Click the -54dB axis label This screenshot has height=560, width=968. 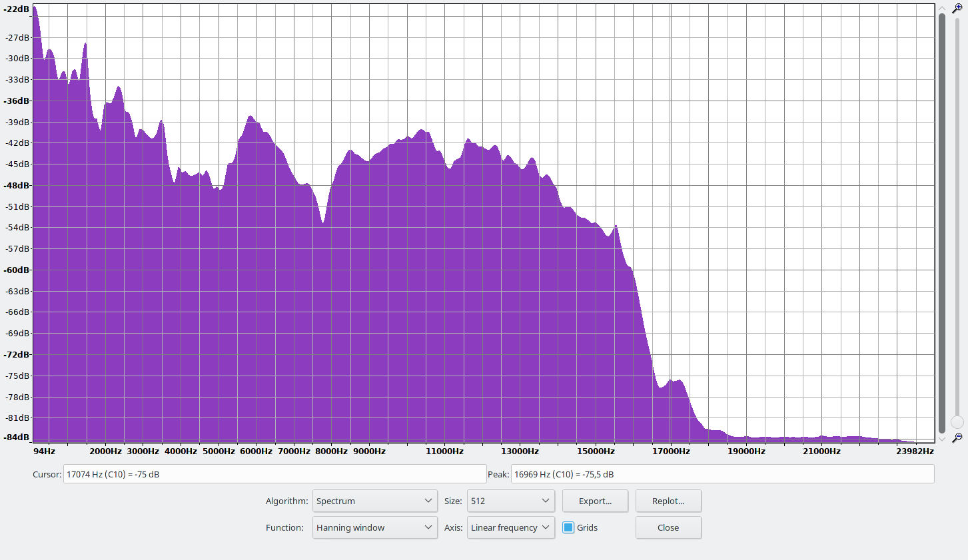17,227
